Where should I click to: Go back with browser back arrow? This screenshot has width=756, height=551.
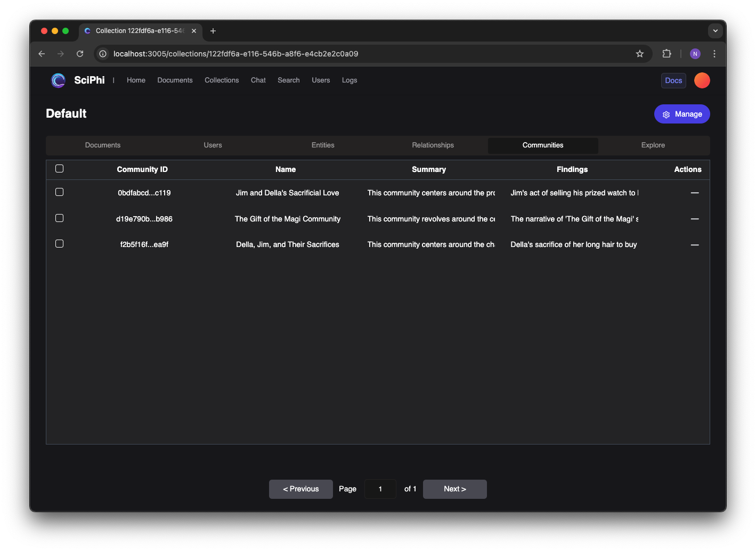tap(42, 54)
